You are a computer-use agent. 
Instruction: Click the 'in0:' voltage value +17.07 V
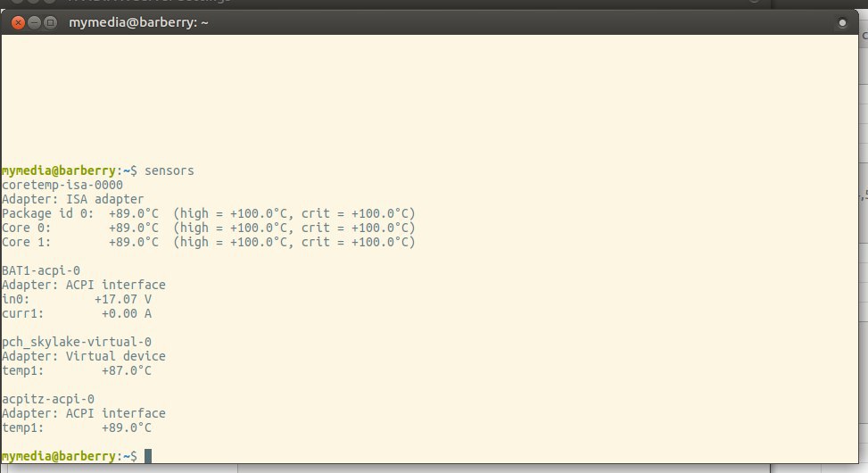(x=123, y=299)
